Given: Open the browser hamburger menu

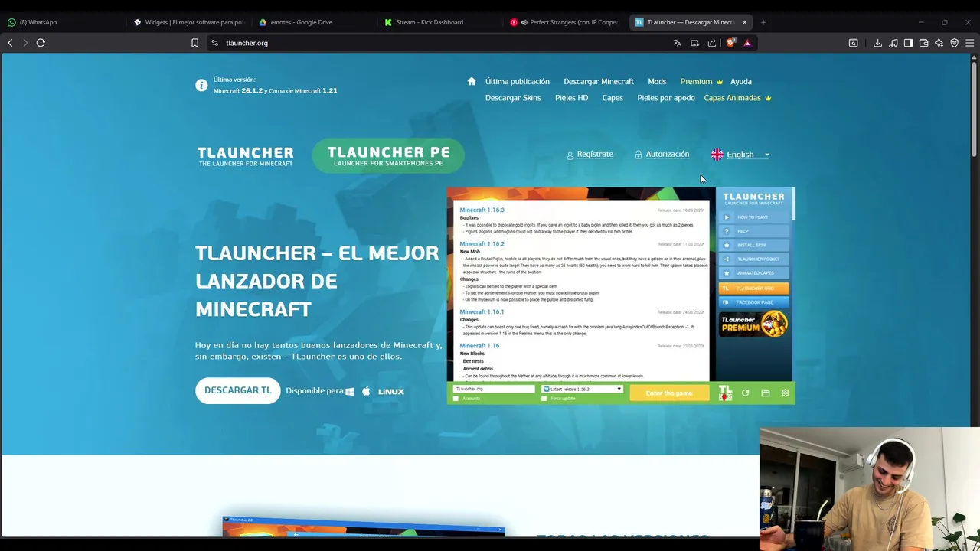Looking at the screenshot, I should click(969, 43).
